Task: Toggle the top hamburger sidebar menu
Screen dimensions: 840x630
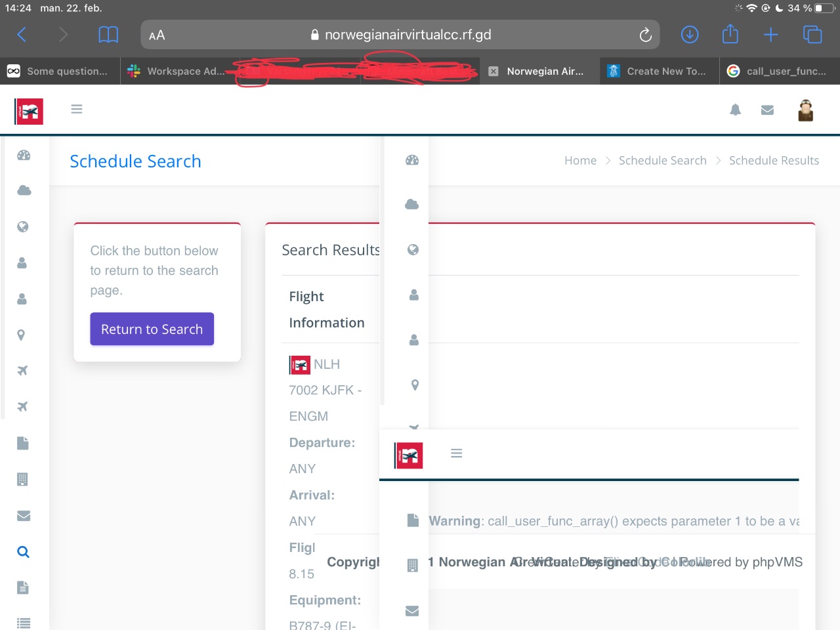Action: coord(77,109)
